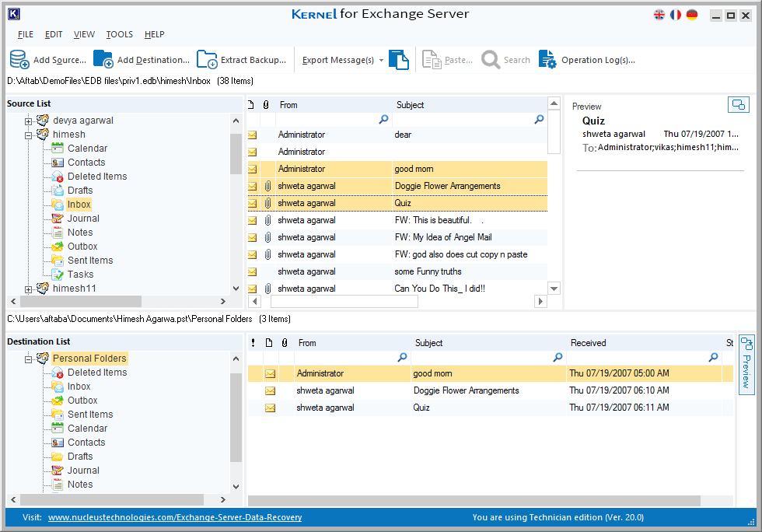The width and height of the screenshot is (762, 532).
Task: Expand the vertical Preview panel tab
Action: pyautogui.click(x=746, y=364)
